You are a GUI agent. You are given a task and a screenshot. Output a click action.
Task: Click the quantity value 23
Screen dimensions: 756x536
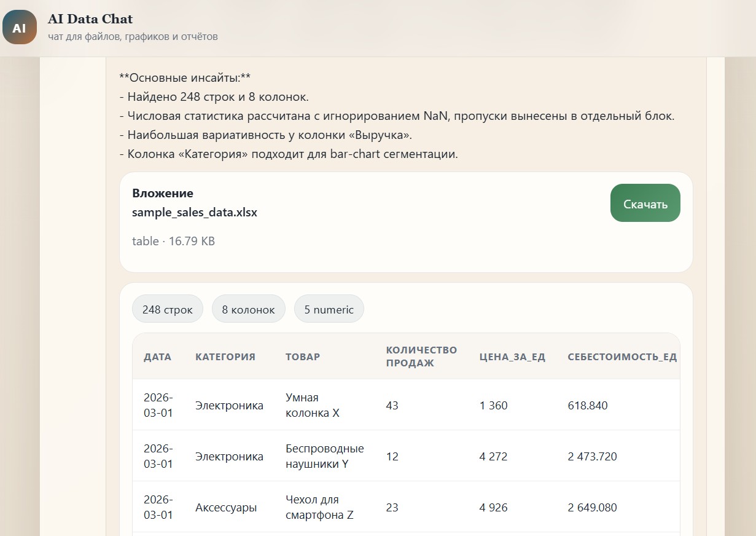click(392, 508)
